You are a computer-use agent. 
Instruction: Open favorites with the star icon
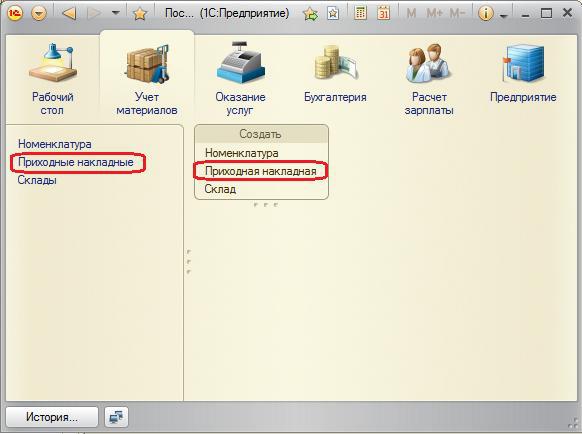click(140, 14)
